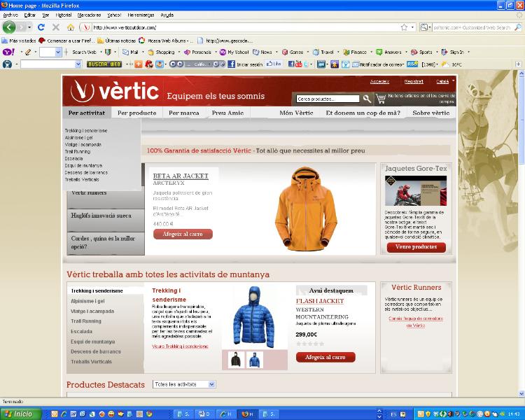The height and width of the screenshot is (420, 525).
Task: Click the new tab plus icon on the toolbar
Action: click(x=518, y=64)
